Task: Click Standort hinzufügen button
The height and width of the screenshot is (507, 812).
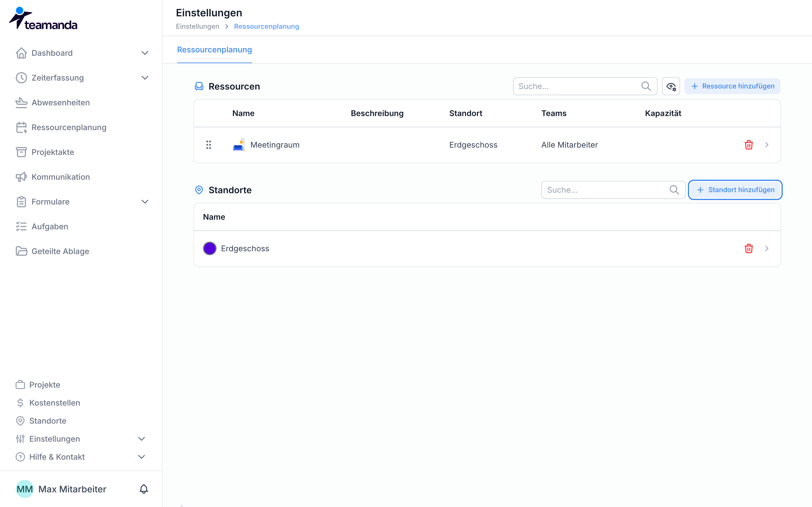Action: click(735, 190)
